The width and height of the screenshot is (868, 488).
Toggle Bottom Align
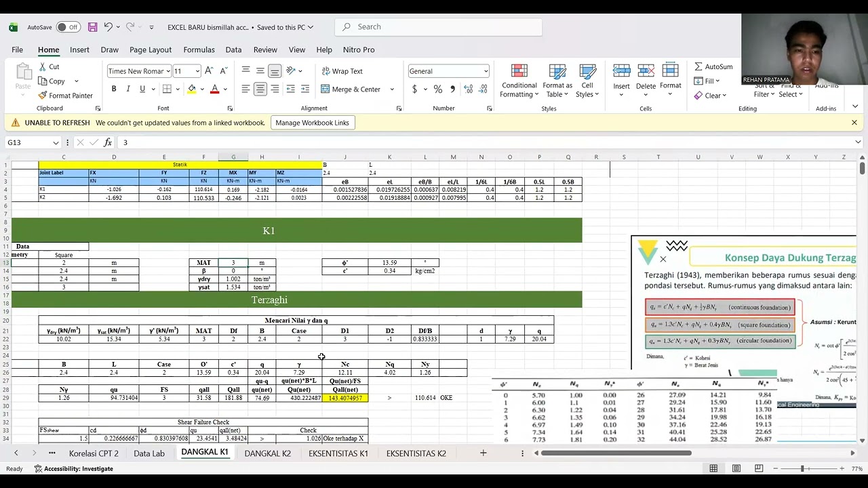[275, 70]
